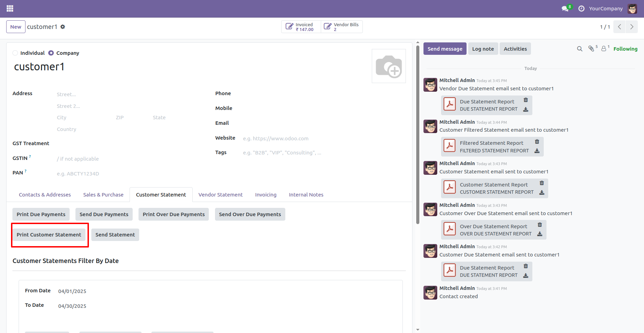The image size is (644, 333).
Task: Open the followers list person icon
Action: click(604, 49)
